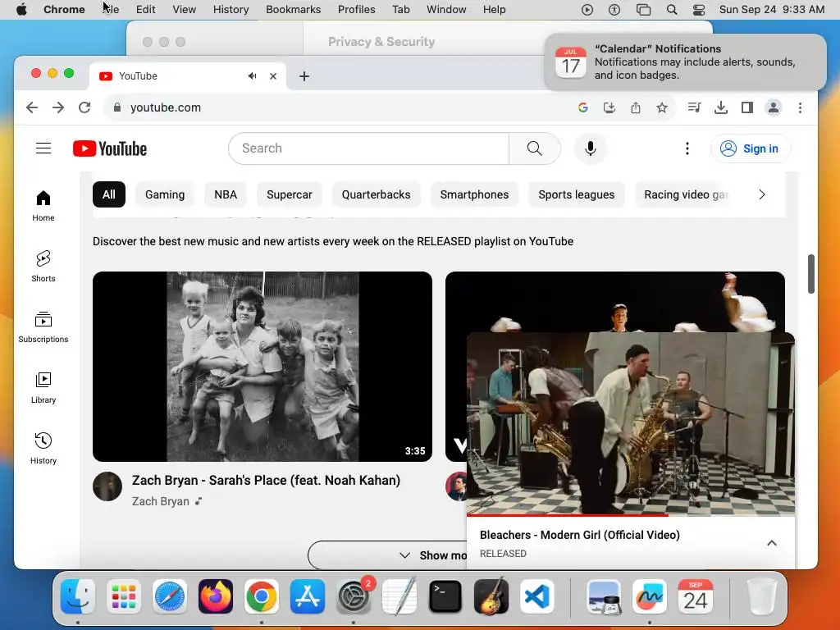Open Library in the sidebar
The height and width of the screenshot is (630, 840).
coord(43,388)
